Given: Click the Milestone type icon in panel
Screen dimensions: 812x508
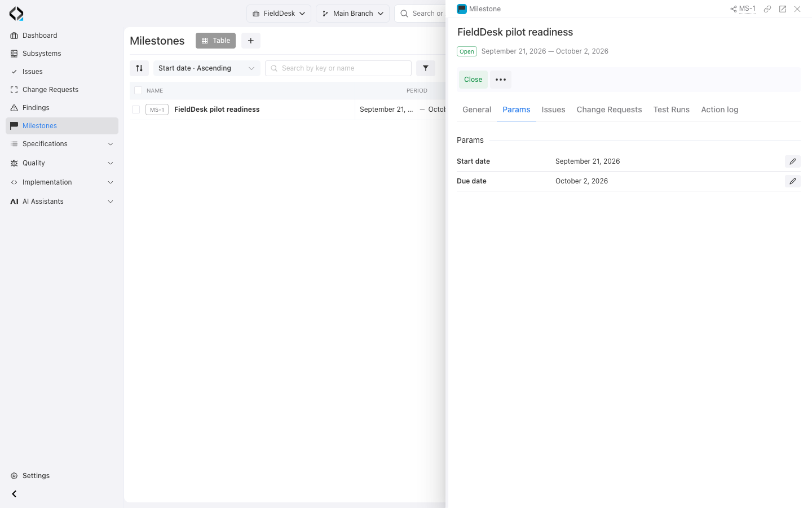Looking at the screenshot, I should coord(462,9).
